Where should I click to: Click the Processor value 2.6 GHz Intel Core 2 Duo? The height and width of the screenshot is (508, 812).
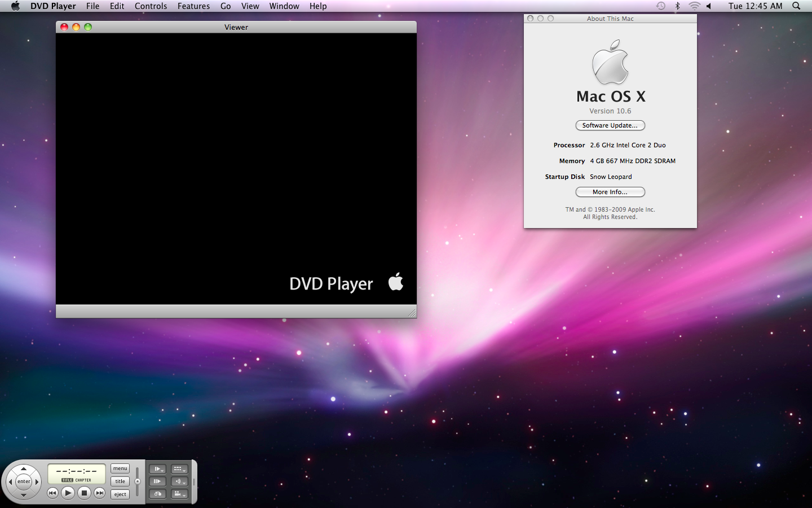tap(628, 145)
